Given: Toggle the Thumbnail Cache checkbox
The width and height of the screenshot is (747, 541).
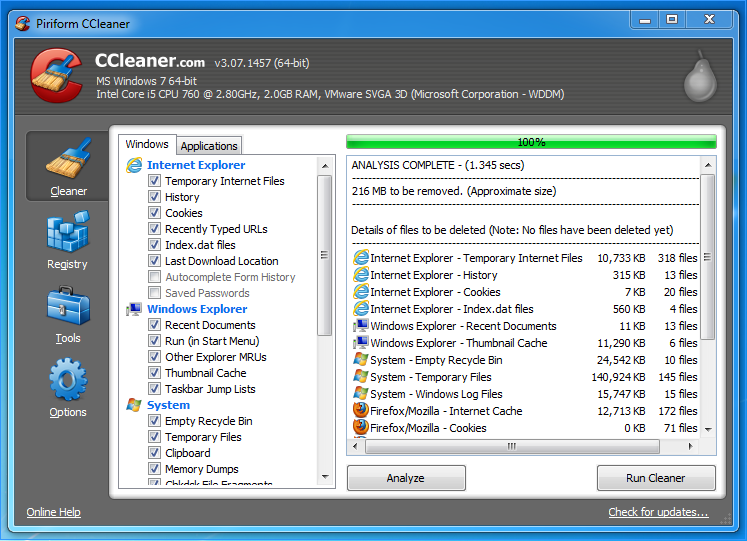Looking at the screenshot, I should click(154, 373).
